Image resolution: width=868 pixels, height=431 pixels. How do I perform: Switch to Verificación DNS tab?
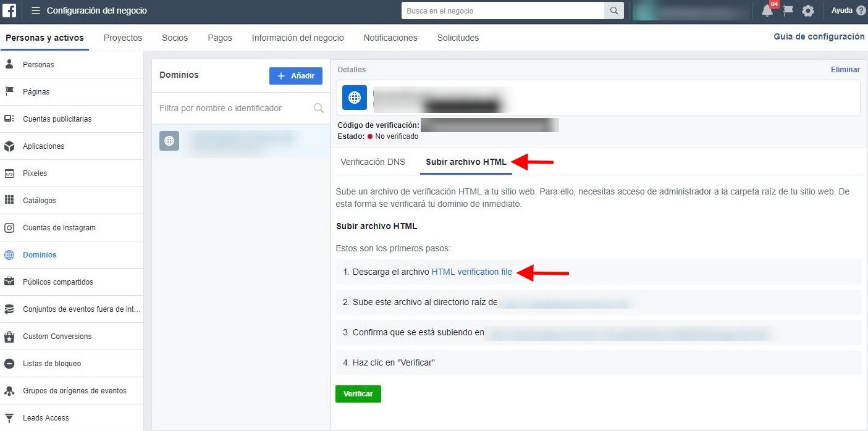[373, 162]
